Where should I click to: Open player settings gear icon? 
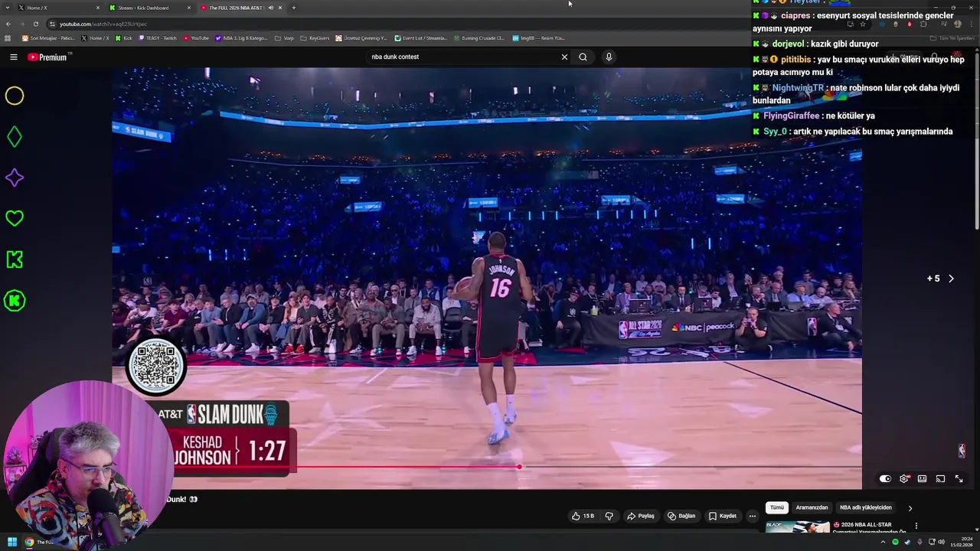tap(904, 478)
